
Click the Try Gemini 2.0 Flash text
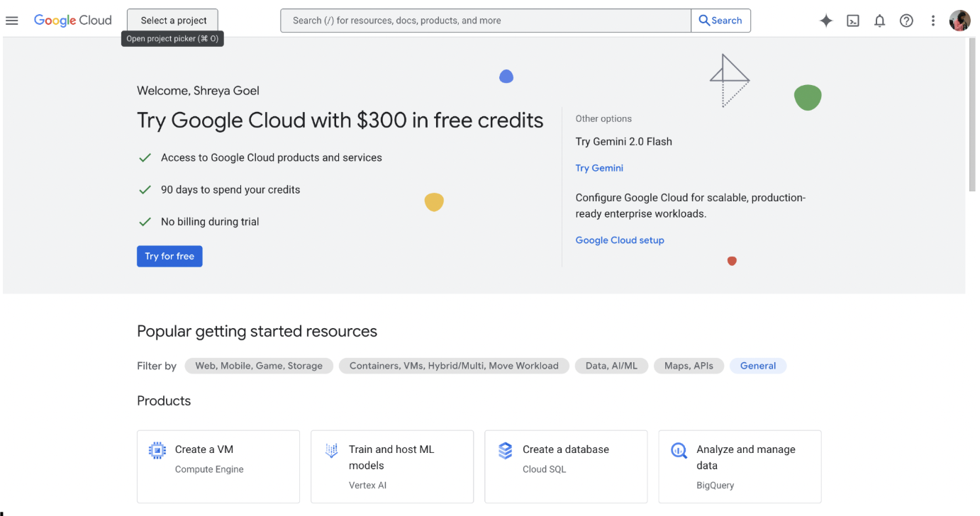point(624,142)
